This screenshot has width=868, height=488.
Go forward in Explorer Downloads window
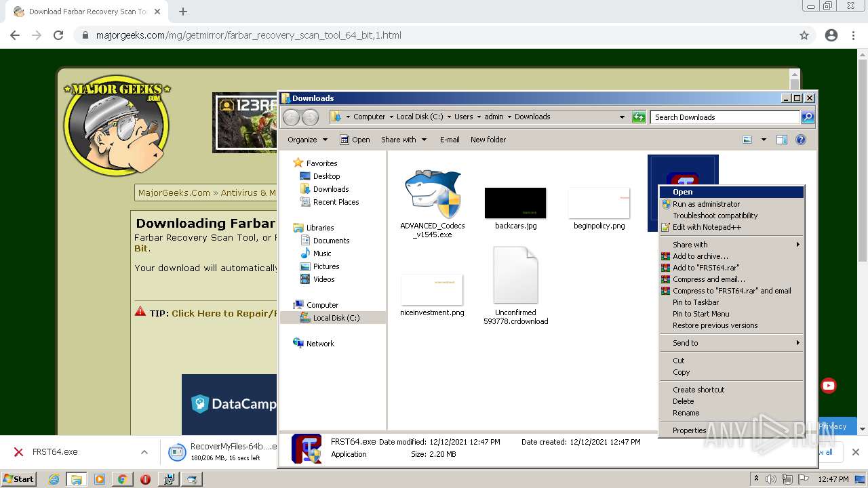[x=310, y=117]
